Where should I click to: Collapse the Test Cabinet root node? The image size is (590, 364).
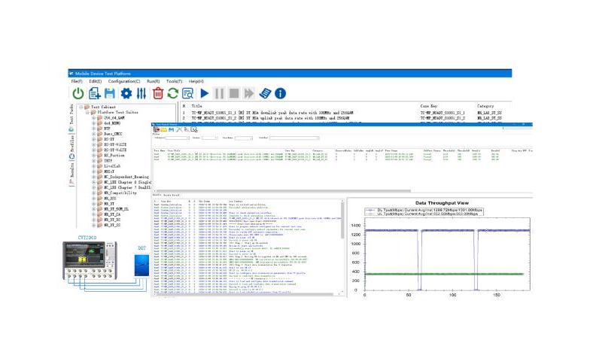tap(81, 107)
